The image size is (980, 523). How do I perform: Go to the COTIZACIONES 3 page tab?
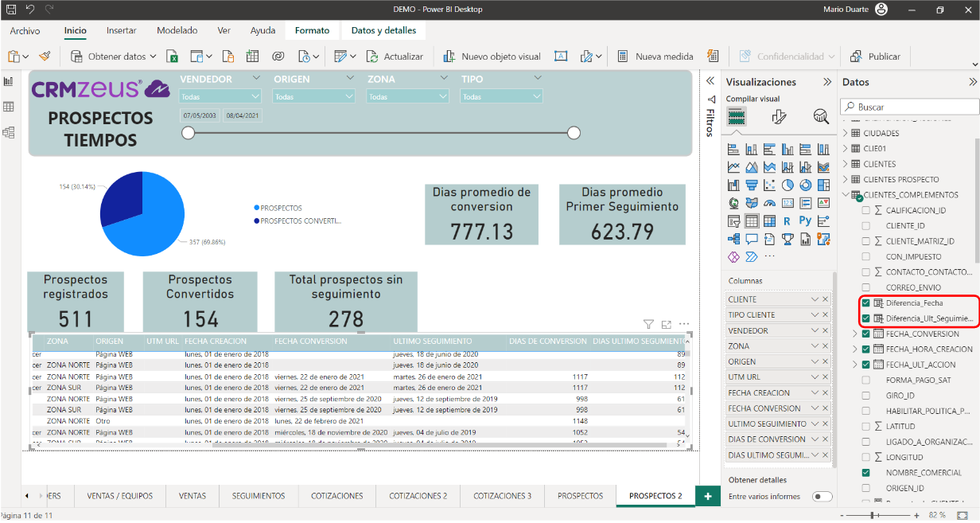coord(502,495)
